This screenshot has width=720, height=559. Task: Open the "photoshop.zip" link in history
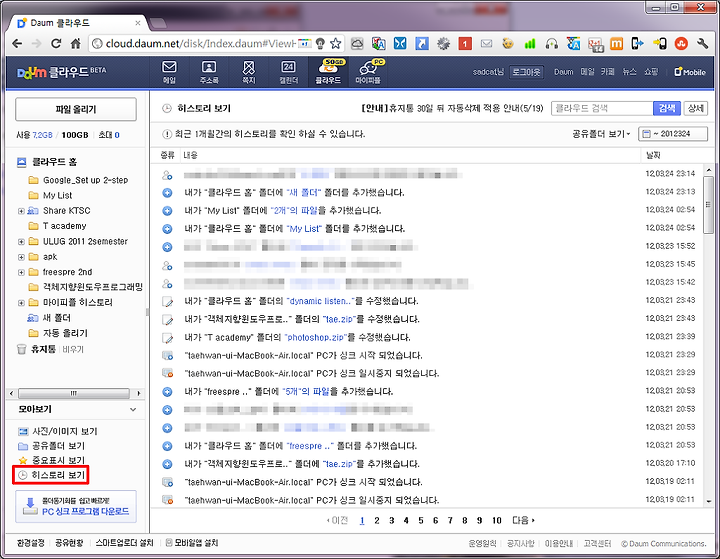point(315,337)
